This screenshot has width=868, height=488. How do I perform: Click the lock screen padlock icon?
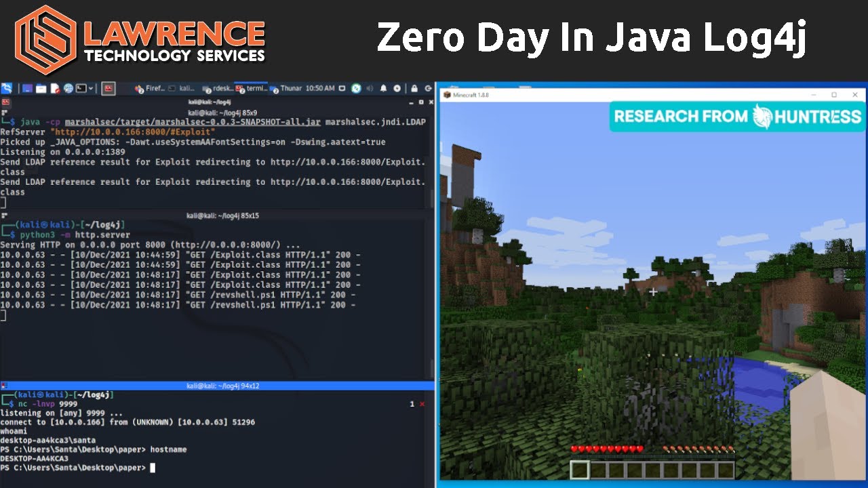pos(414,88)
